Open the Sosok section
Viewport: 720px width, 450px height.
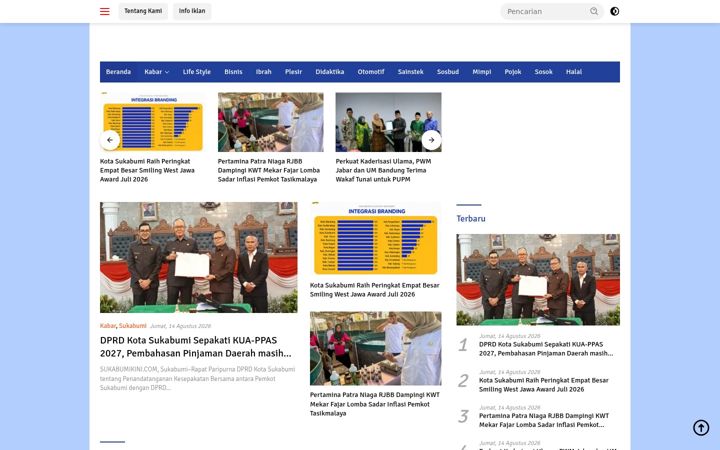[x=543, y=72]
